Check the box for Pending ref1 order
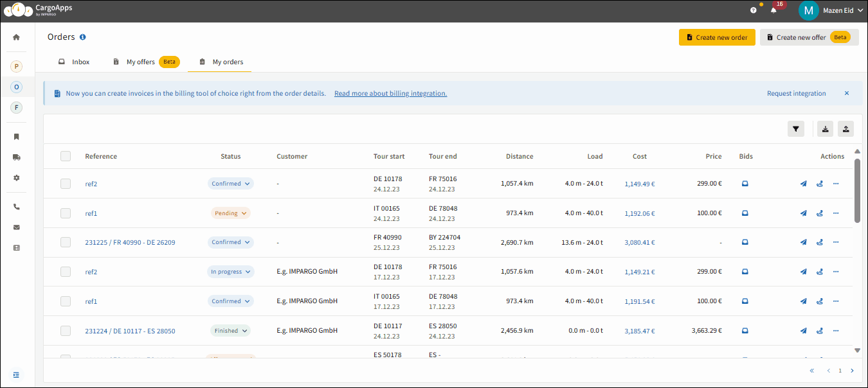 66,213
